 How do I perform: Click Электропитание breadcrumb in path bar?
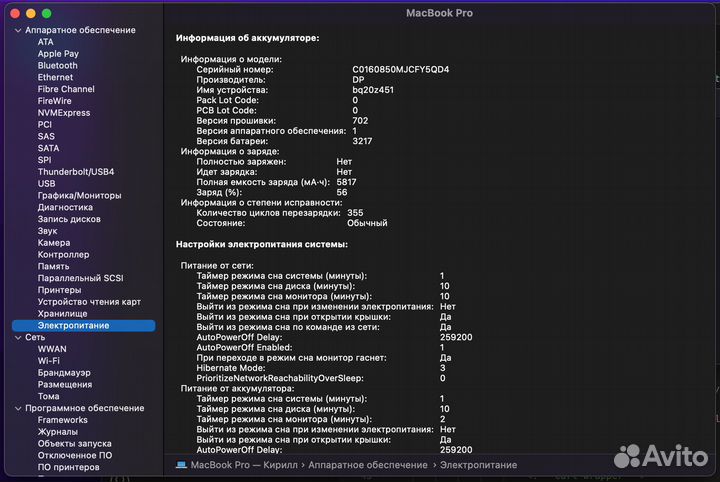pyautogui.click(x=478, y=465)
